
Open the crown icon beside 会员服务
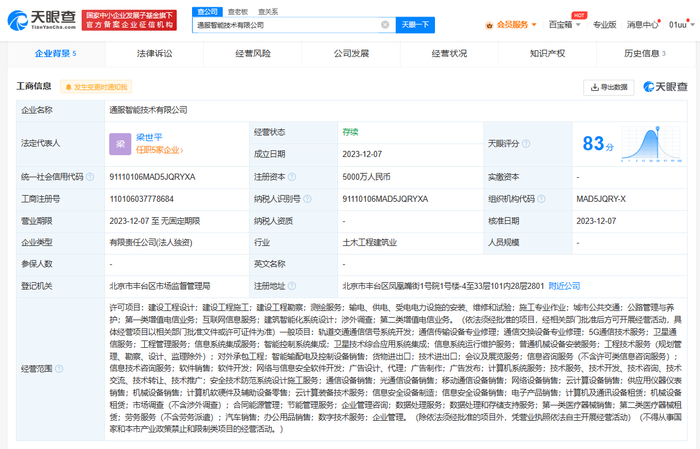[x=490, y=25]
